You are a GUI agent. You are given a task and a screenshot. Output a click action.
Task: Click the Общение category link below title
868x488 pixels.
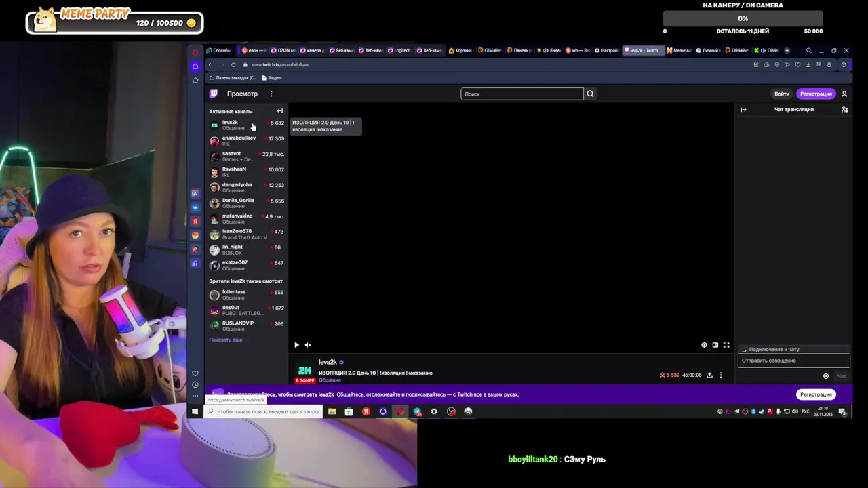coord(330,380)
